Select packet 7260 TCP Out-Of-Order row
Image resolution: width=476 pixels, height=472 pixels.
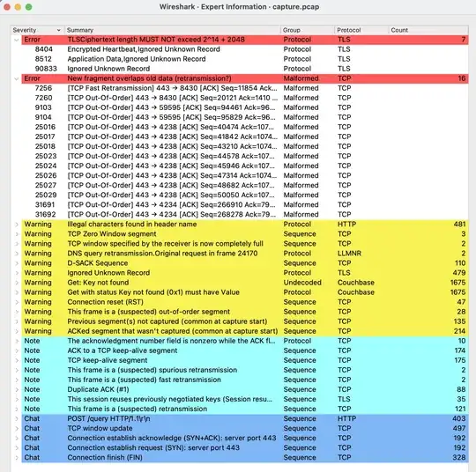tap(245, 98)
